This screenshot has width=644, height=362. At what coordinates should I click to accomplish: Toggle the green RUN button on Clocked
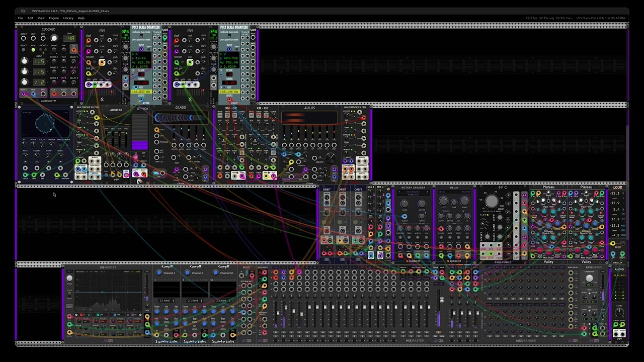tap(33, 50)
